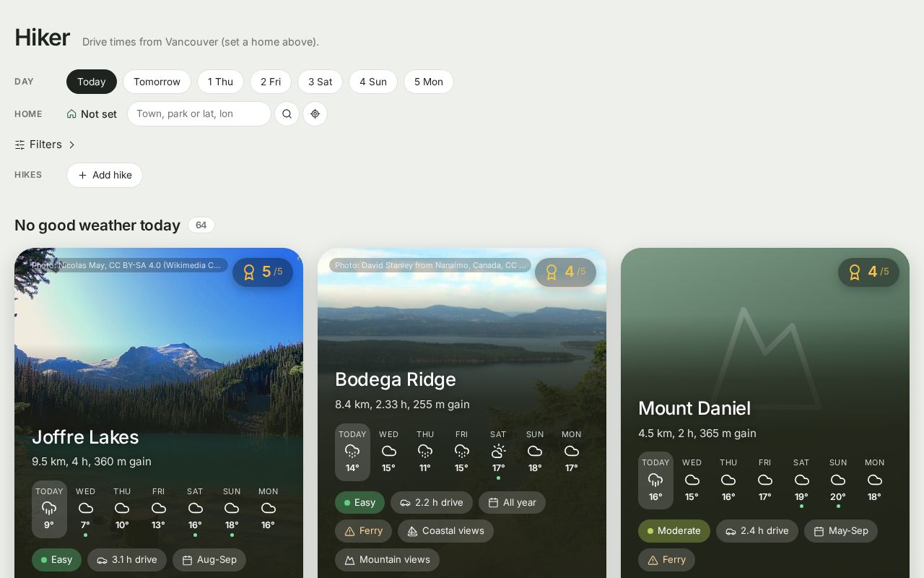
Task: Select the 3 Sat day pill
Action: pos(321,82)
